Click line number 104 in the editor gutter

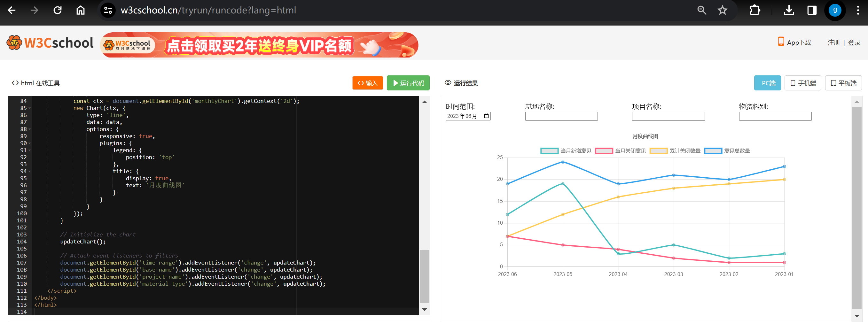[21, 242]
